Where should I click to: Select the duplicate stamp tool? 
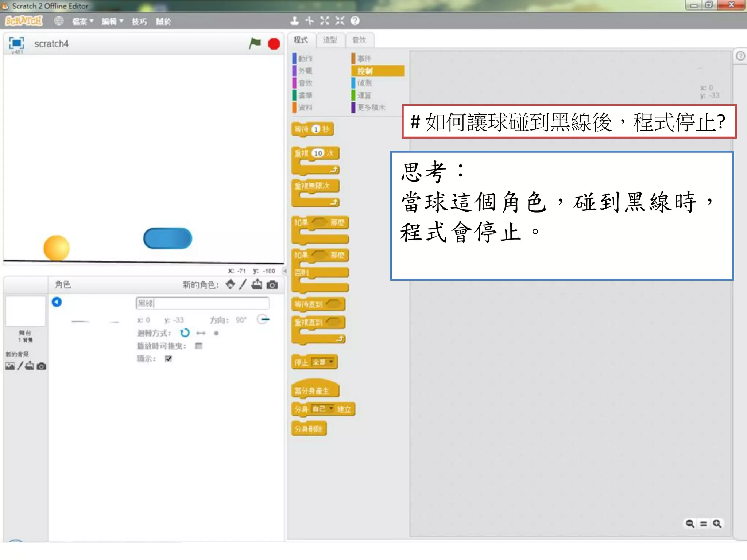294,21
